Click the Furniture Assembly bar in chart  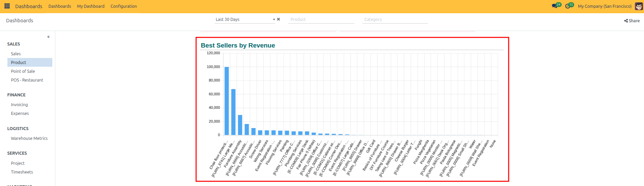pos(240,125)
